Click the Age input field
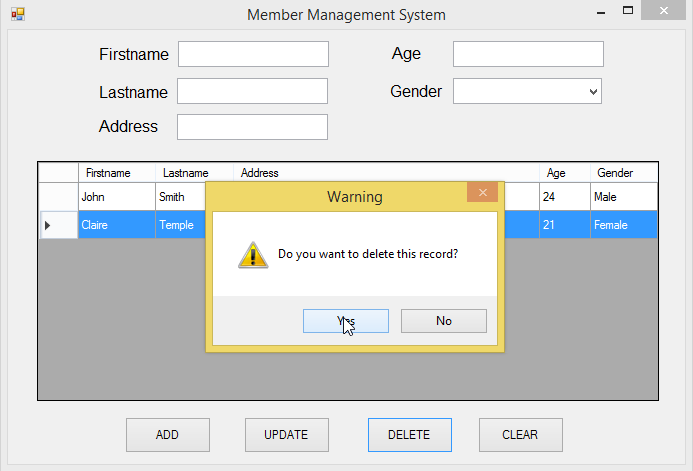The image size is (693, 471). (x=528, y=54)
